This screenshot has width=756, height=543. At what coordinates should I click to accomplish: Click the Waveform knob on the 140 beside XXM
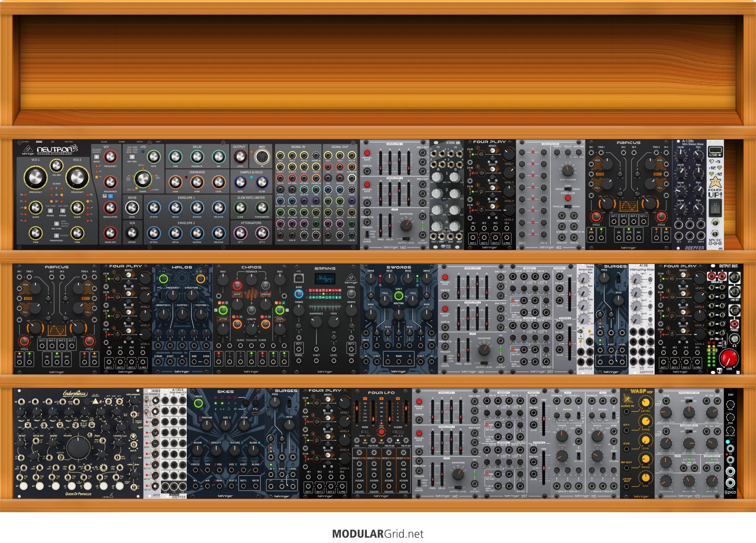tap(406, 225)
